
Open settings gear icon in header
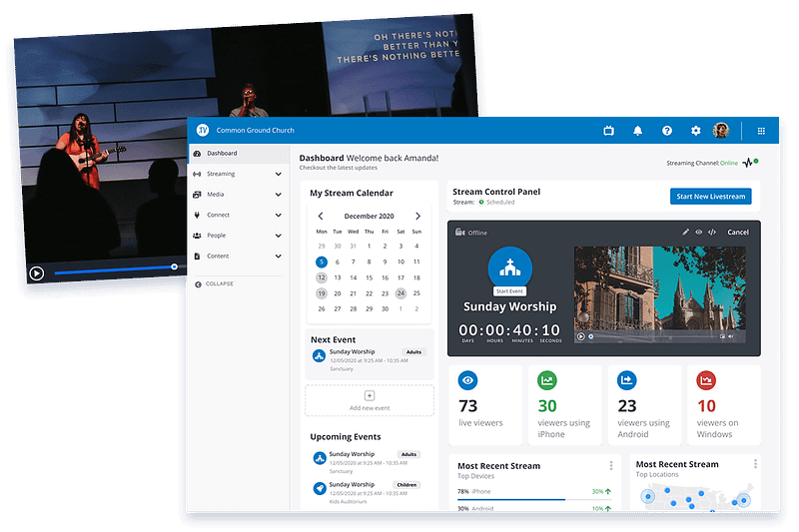(695, 131)
